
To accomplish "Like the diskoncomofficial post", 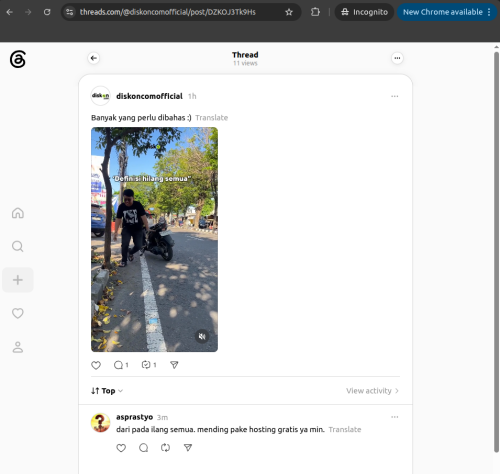I will (96, 365).
